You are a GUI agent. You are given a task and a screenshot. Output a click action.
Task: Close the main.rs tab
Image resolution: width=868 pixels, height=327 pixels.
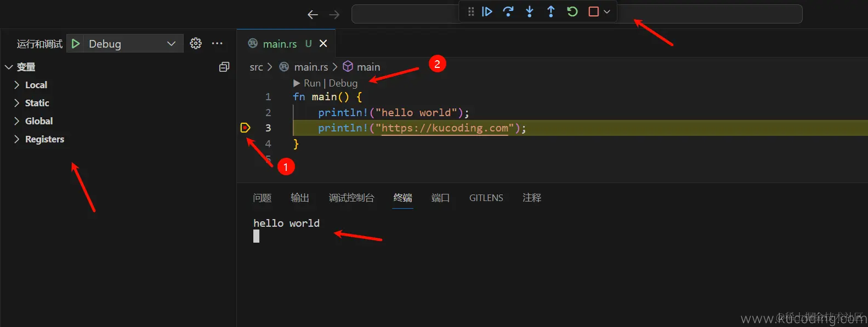coord(324,43)
